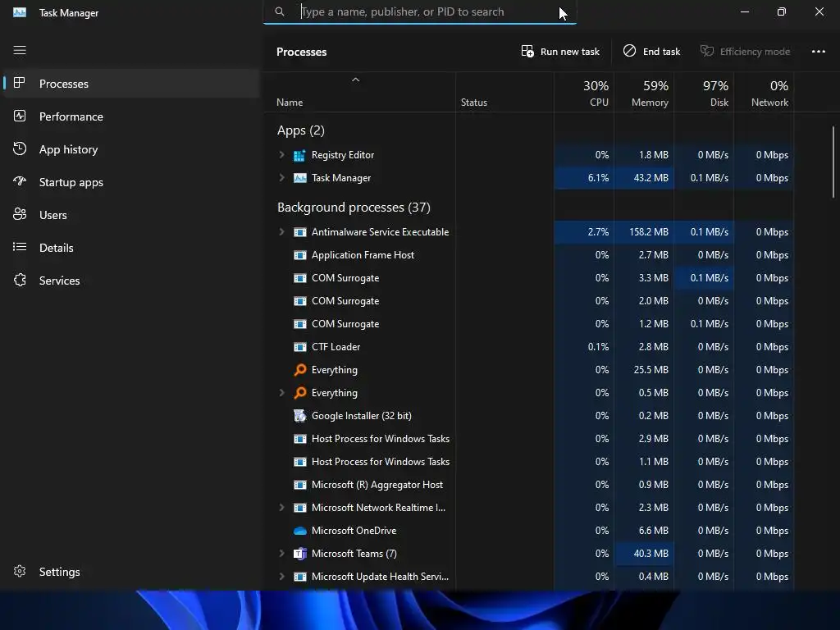This screenshot has width=840, height=630.
Task: Click the Settings gear icon
Action: 20,571
